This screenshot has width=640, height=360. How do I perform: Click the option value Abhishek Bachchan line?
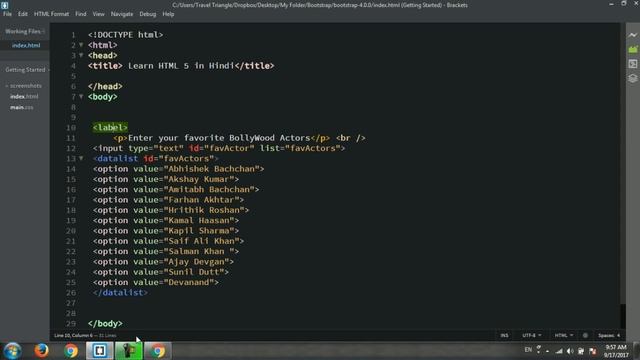tap(178, 169)
